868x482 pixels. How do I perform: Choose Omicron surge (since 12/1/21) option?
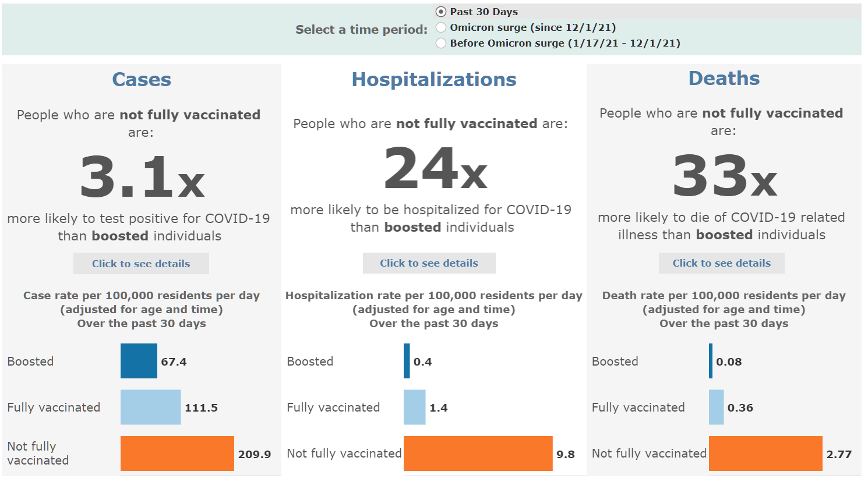tap(441, 27)
